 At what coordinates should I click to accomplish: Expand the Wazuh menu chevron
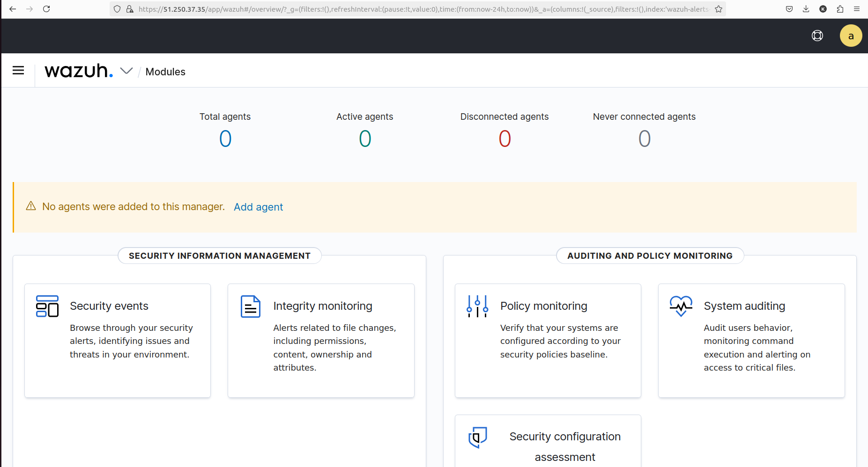tap(126, 71)
